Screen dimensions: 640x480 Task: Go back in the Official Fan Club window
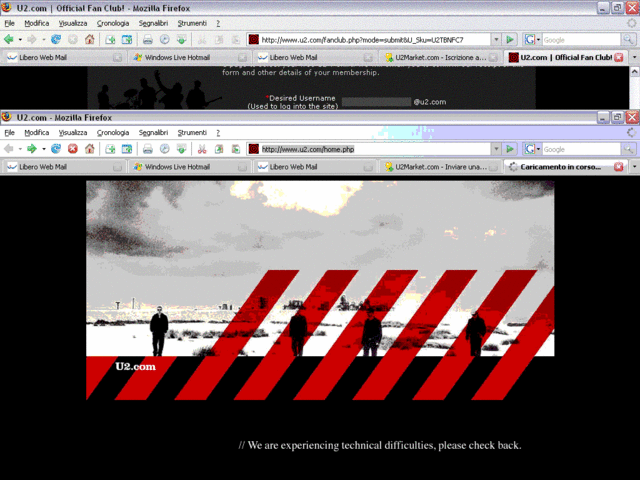point(9,40)
